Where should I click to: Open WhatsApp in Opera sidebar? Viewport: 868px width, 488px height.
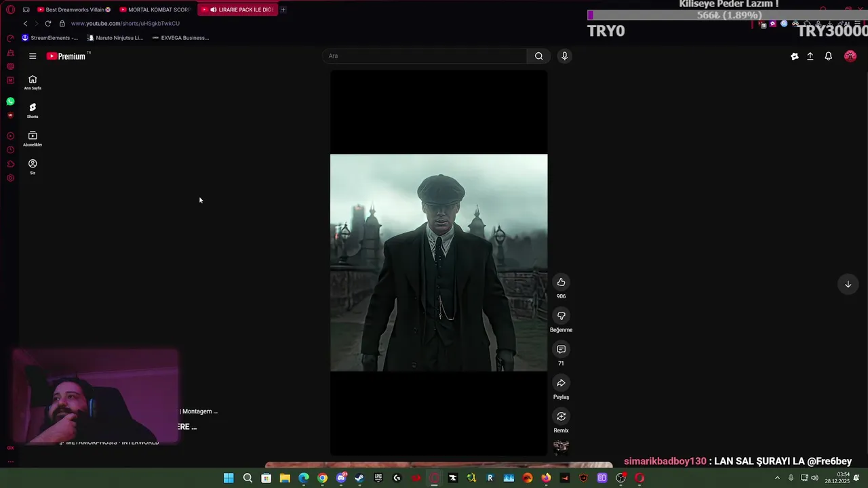10,101
